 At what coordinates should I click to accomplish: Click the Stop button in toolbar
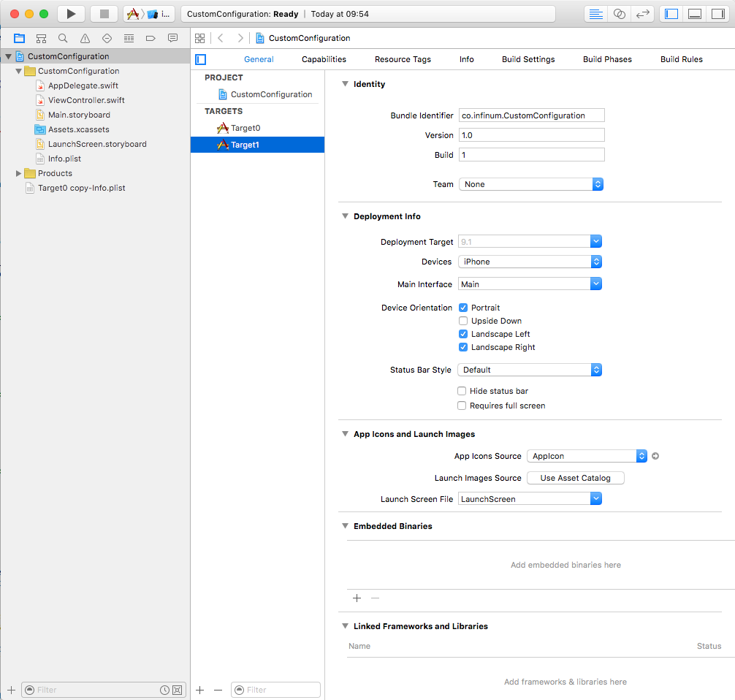coord(104,14)
